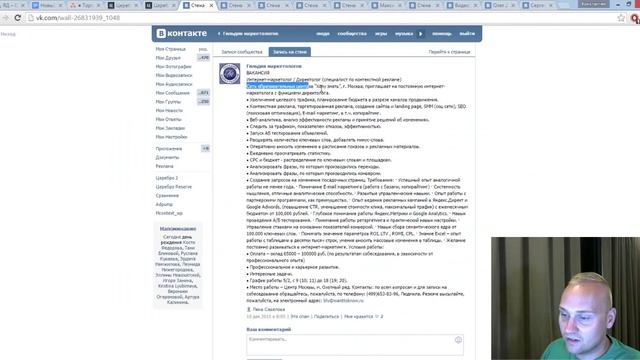Open 'Моя Страница' in left sidebar
Image resolution: width=640 pixels, height=360 pixels.
click(x=171, y=49)
